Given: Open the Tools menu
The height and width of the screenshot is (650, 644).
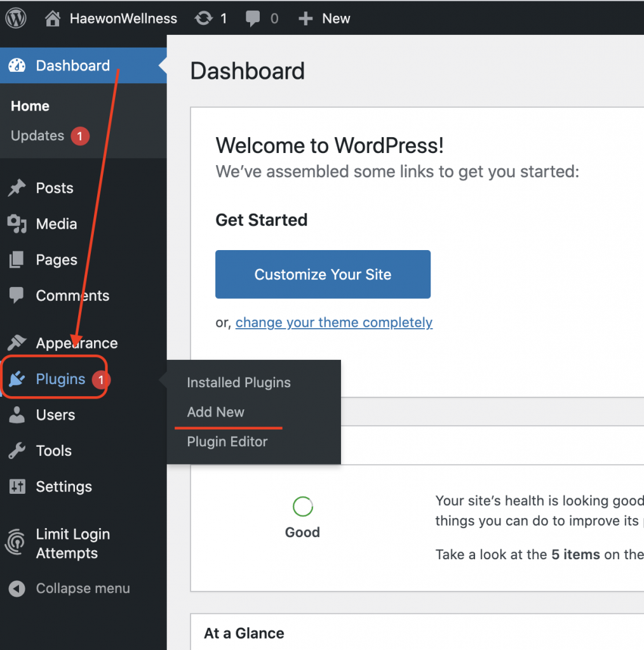Looking at the screenshot, I should click(53, 451).
